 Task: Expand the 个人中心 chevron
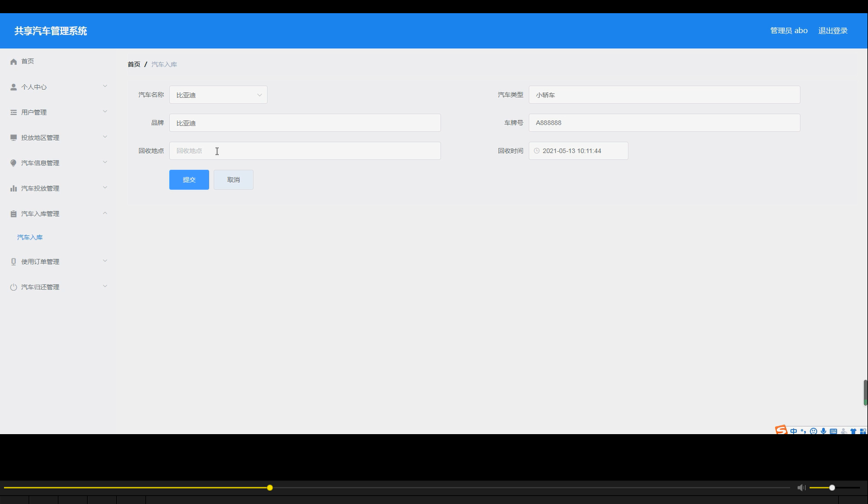tap(105, 86)
